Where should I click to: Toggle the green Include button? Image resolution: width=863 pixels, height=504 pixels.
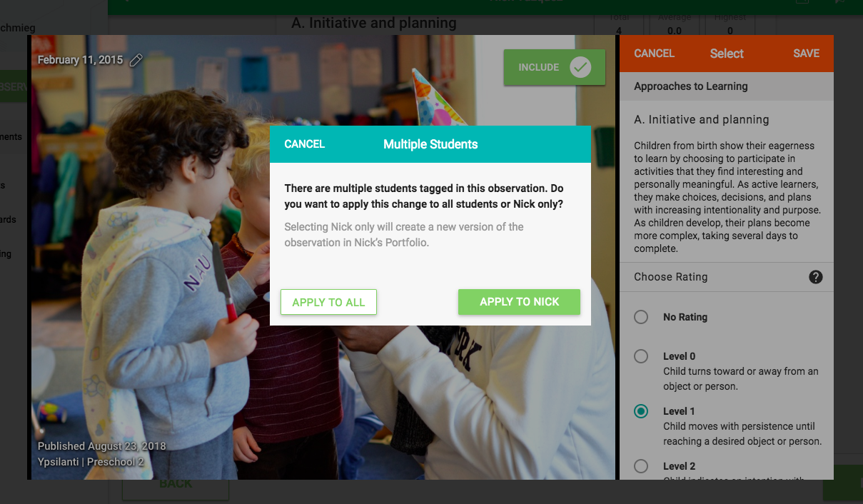(x=554, y=67)
